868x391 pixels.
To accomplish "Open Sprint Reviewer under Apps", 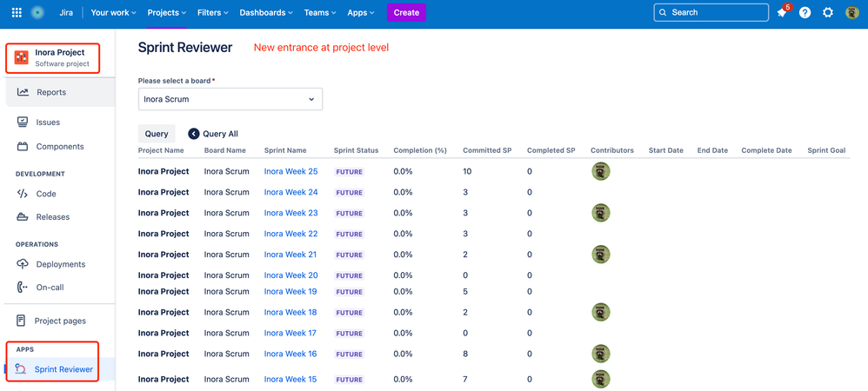I will coord(63,369).
